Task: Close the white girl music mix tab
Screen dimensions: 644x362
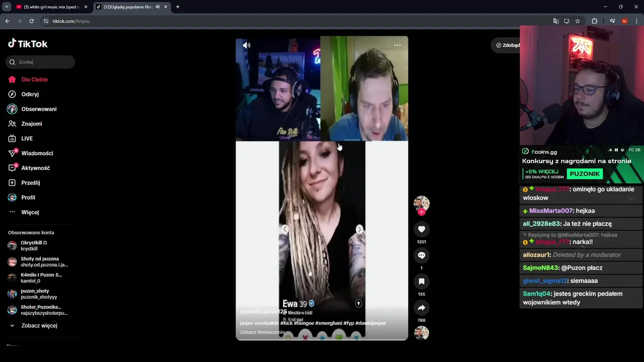Action: (x=86, y=7)
